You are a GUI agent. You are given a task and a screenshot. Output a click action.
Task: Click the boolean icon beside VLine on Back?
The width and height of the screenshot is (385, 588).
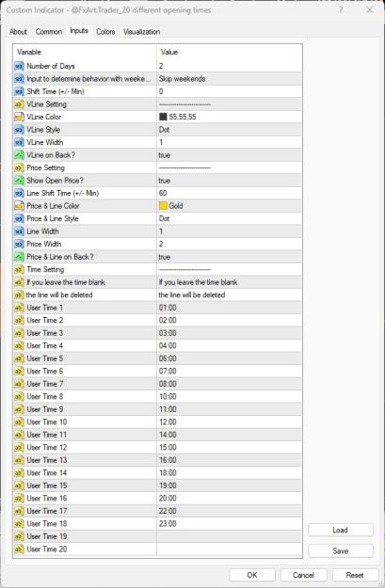(x=19, y=155)
